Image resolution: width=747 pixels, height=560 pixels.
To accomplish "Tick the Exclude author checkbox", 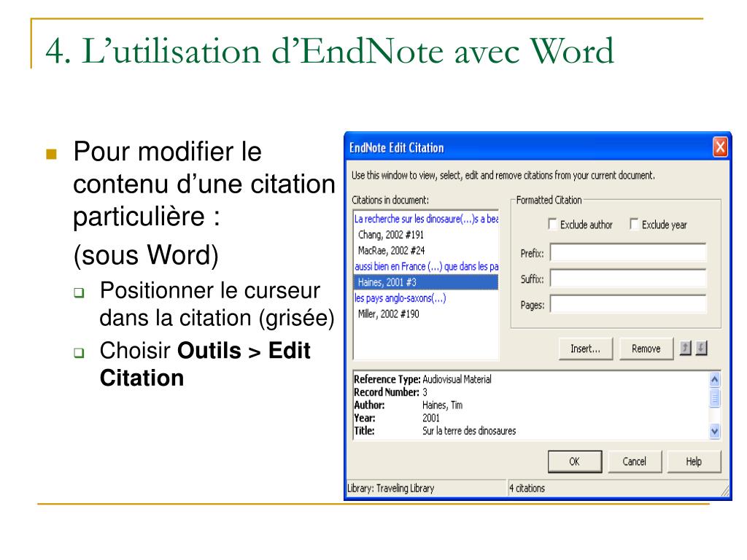I will (552, 224).
